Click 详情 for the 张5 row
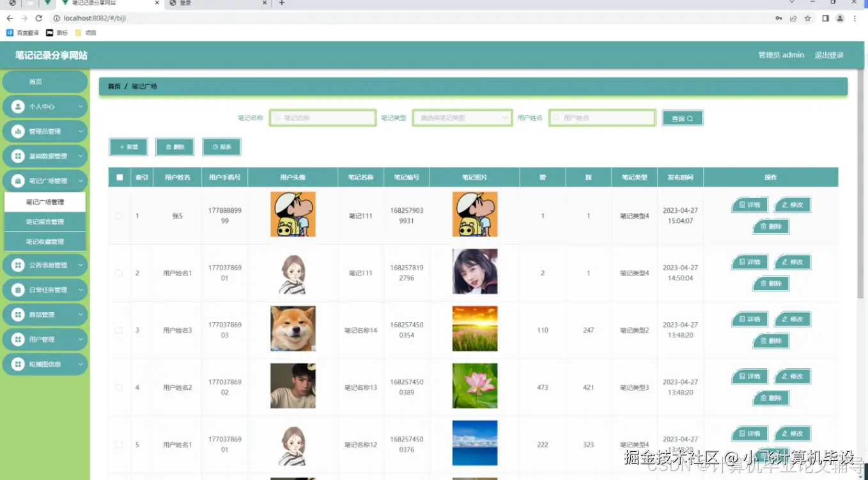This screenshot has width=868, height=480. [x=750, y=205]
